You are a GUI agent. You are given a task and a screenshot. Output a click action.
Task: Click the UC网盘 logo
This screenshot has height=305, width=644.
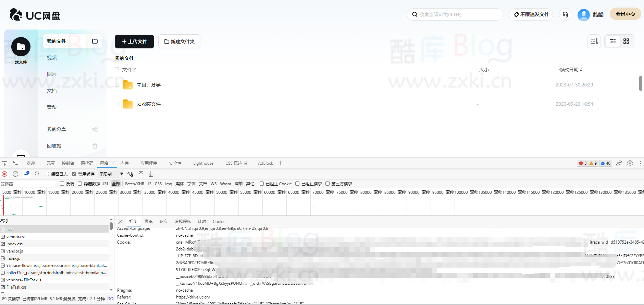tap(35, 15)
